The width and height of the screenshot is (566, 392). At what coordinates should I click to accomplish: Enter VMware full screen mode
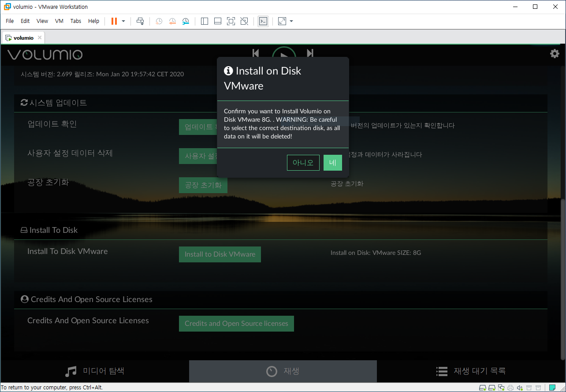231,21
